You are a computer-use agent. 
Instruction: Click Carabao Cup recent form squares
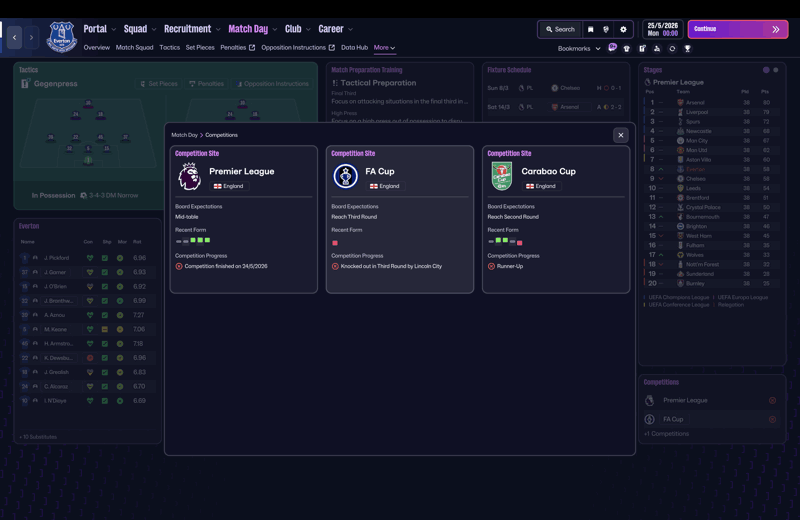pyautogui.click(x=505, y=241)
